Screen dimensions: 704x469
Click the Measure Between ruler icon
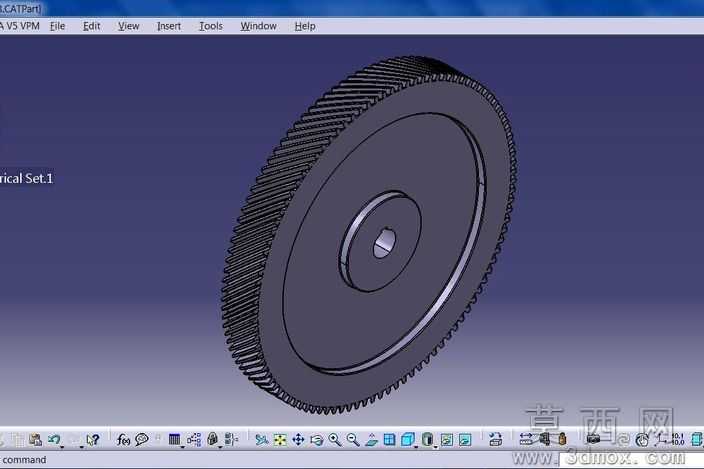526,439
